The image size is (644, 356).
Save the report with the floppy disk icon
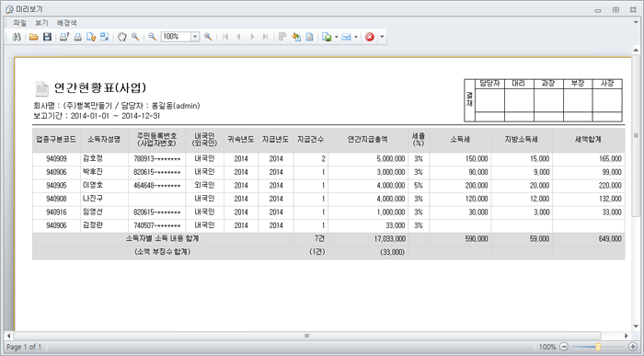tap(47, 37)
